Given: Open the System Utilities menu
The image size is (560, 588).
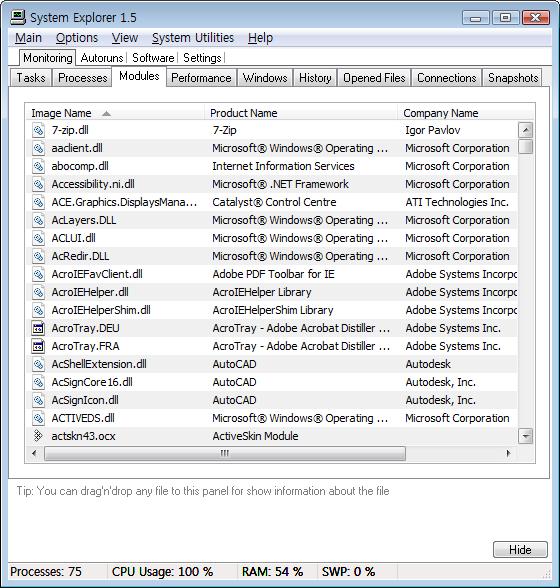Looking at the screenshot, I should click(x=192, y=38).
